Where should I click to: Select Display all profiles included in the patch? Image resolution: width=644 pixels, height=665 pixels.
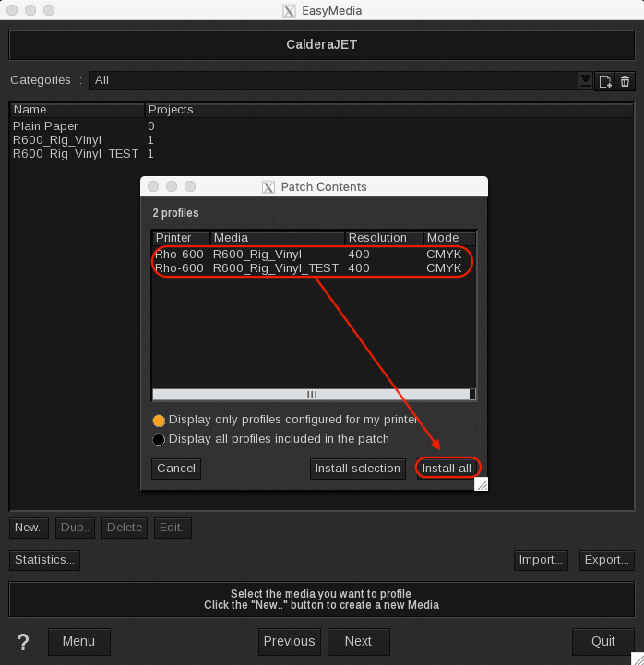(x=159, y=440)
